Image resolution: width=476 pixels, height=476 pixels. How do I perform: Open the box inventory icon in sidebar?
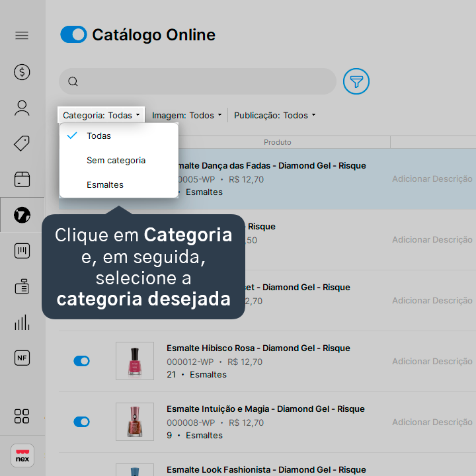pos(22,179)
